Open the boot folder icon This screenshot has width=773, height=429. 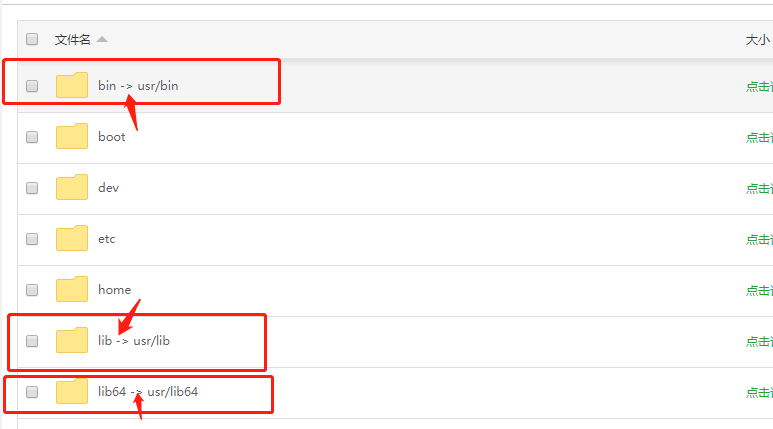[x=72, y=136]
